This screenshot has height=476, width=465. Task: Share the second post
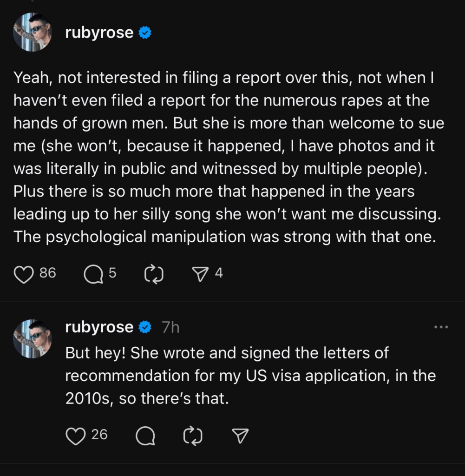pos(239,435)
